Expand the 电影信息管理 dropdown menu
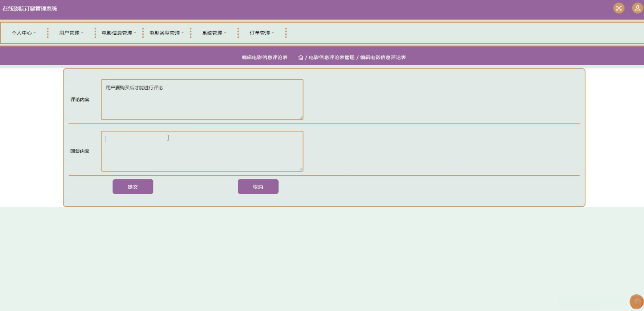The width and height of the screenshot is (644, 311). 119,33
